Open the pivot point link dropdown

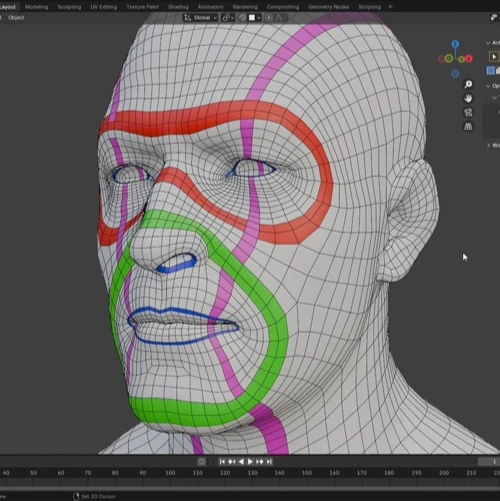pyautogui.click(x=228, y=18)
